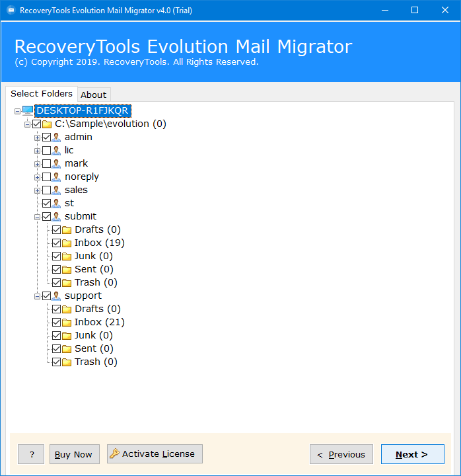The height and width of the screenshot is (476, 461).
Task: Uncheck the Inbox (19) checkbox
Action: coord(56,243)
